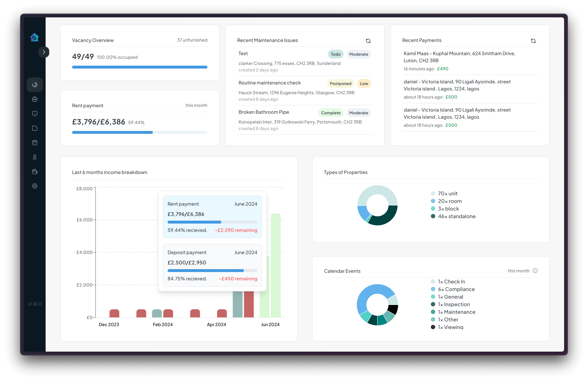
Task: Click the Types of Properties heading
Action: coord(346,172)
